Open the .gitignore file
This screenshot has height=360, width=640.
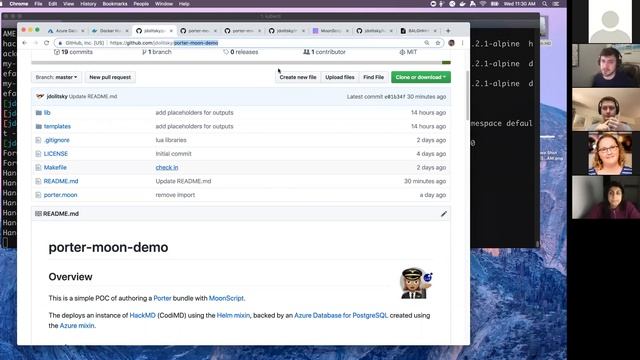56,140
